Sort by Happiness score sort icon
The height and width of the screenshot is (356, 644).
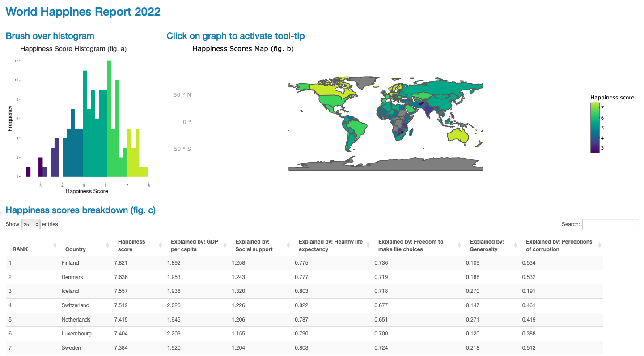pos(161,245)
